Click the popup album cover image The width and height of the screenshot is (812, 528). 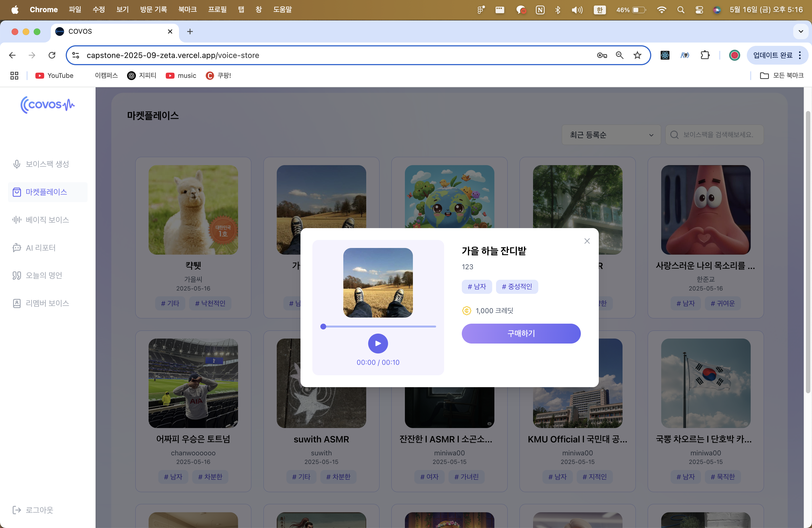click(378, 283)
